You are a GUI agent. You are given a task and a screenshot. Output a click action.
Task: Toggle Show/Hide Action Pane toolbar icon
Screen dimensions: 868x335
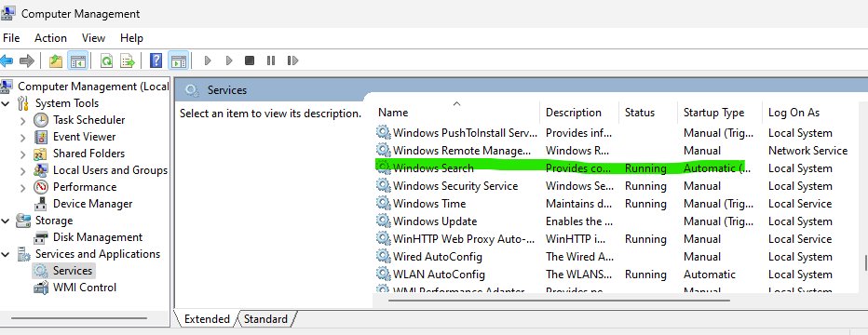pyautogui.click(x=178, y=60)
